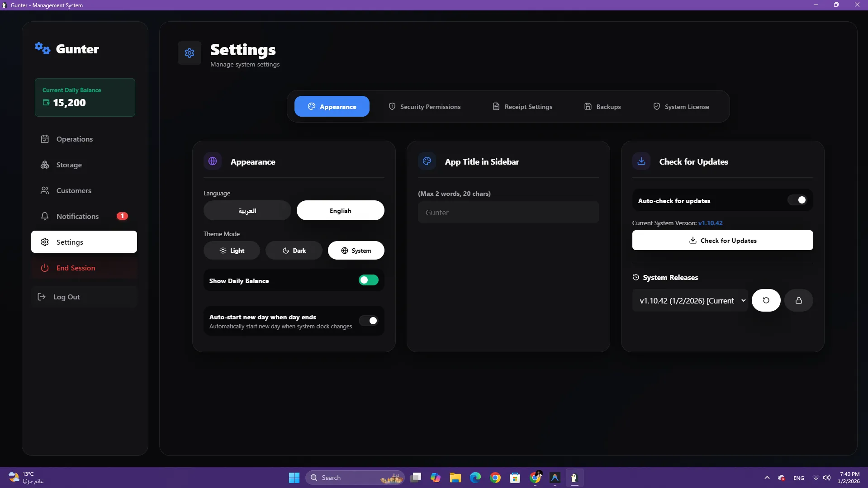Select the Dark theme mode option
The height and width of the screenshot is (488, 868).
coord(294,251)
